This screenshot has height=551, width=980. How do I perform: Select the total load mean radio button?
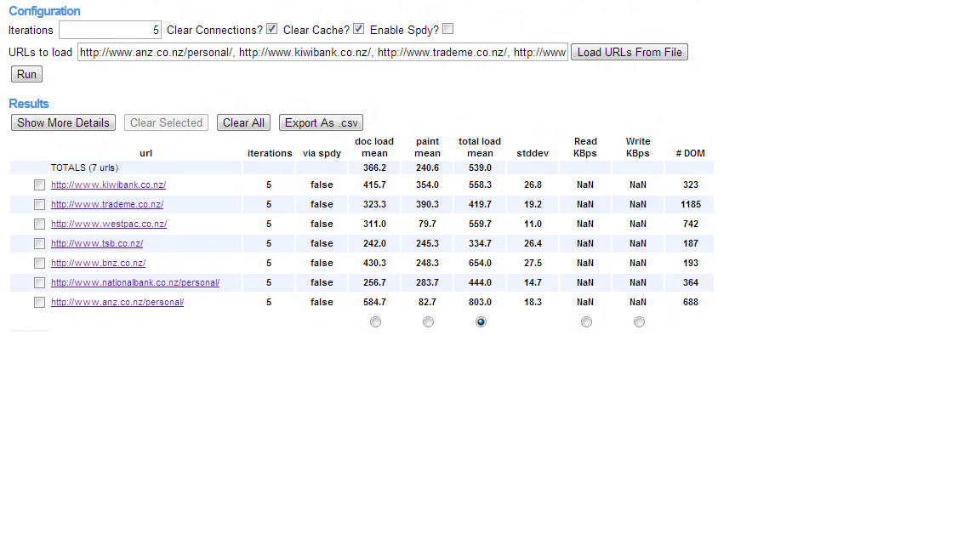point(480,321)
